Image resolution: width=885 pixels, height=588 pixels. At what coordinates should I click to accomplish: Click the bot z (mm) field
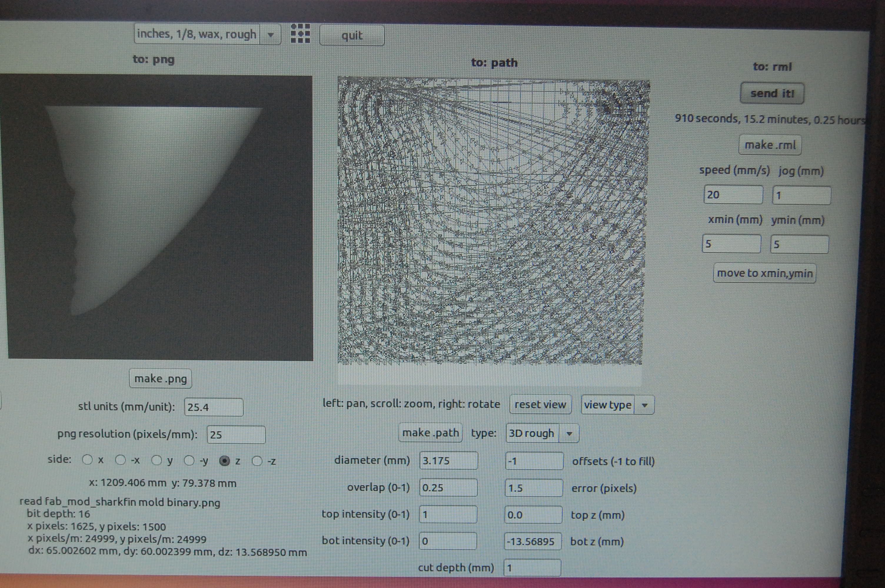click(533, 542)
